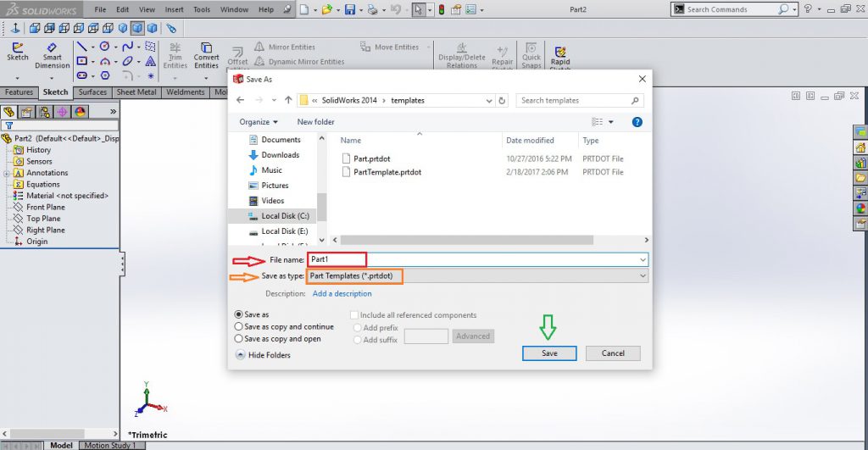Click the Add a description link
The image size is (868, 450).
point(342,293)
